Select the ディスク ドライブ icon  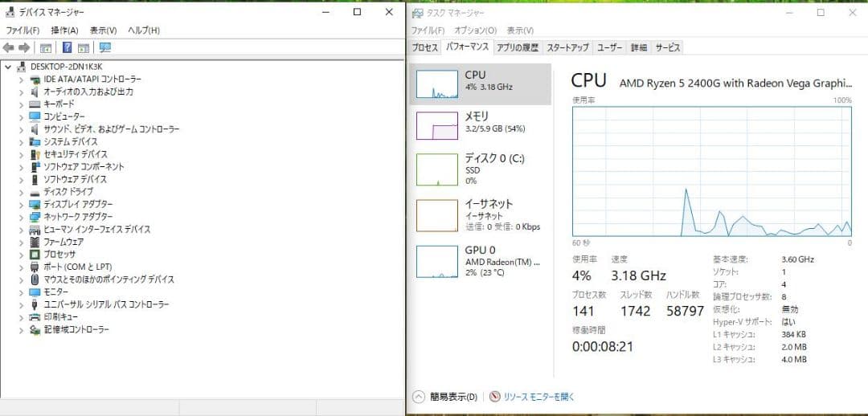[x=35, y=192]
